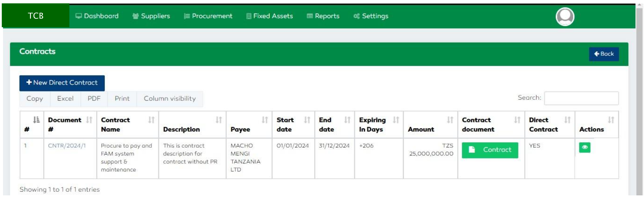The width and height of the screenshot is (644, 198).
Task: Click the expiring value +206
Action: [366, 146]
